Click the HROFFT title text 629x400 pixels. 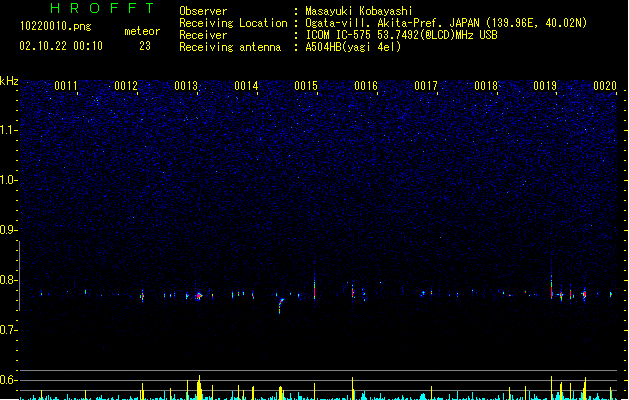[x=102, y=8]
